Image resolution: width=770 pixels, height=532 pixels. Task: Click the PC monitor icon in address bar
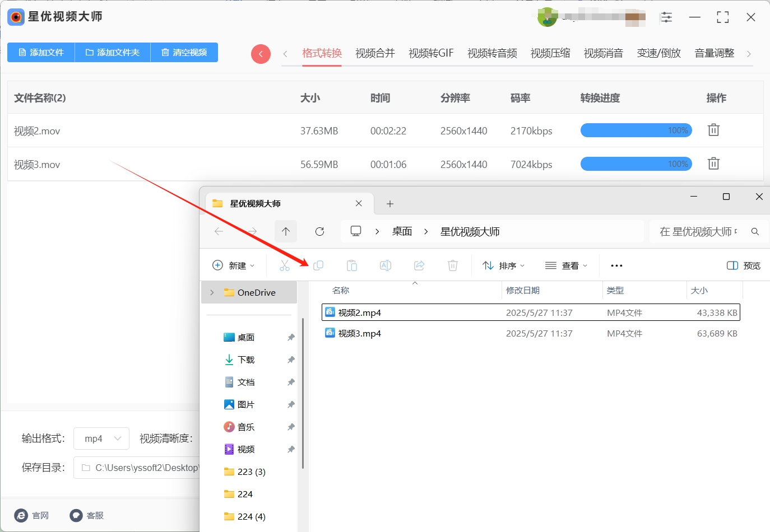pos(356,231)
